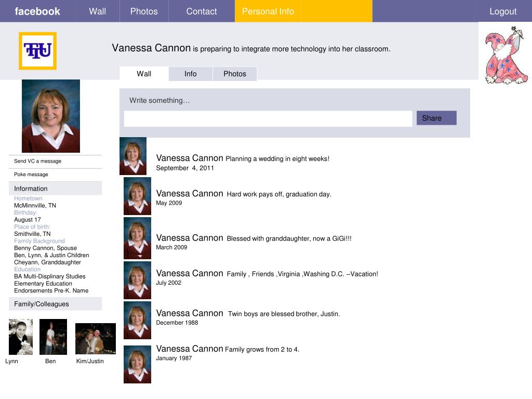The height and width of the screenshot is (399, 532).
Task: Switch to the Photos profile tab
Action: (x=235, y=74)
